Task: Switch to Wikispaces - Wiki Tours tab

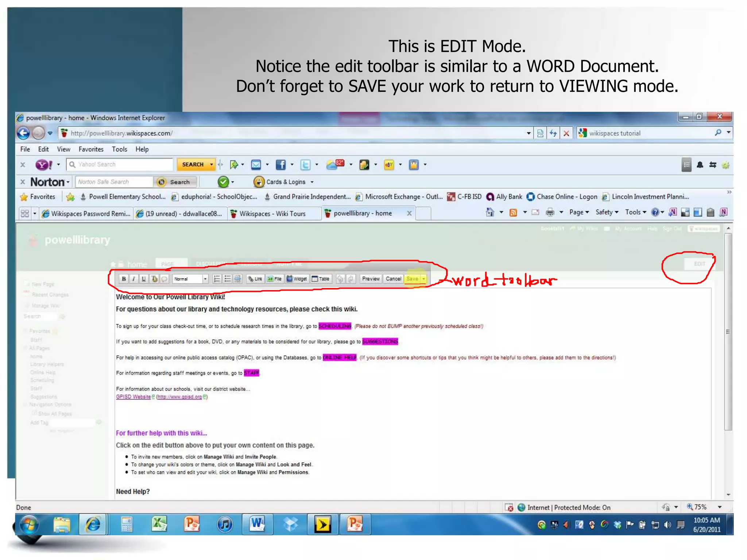Action: pyautogui.click(x=272, y=214)
